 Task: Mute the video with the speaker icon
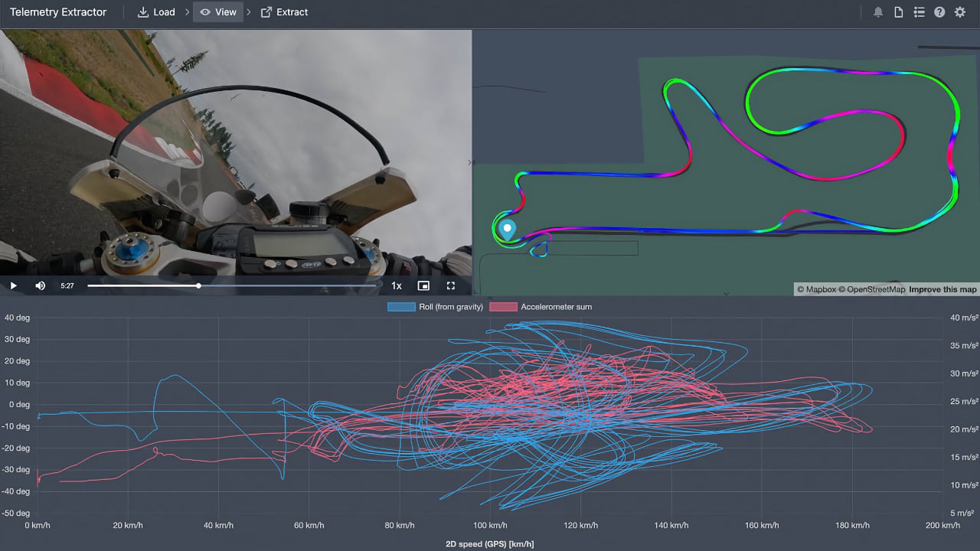tap(40, 285)
